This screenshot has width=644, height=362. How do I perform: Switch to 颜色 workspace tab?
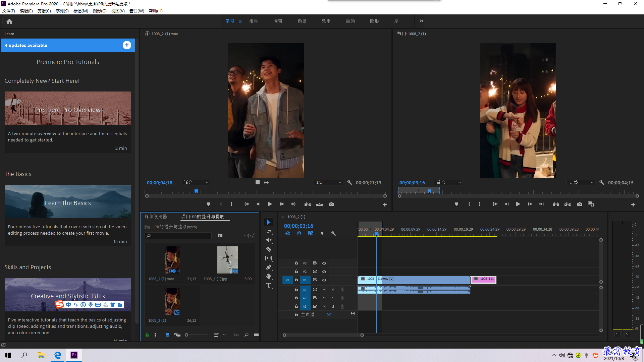tap(302, 21)
